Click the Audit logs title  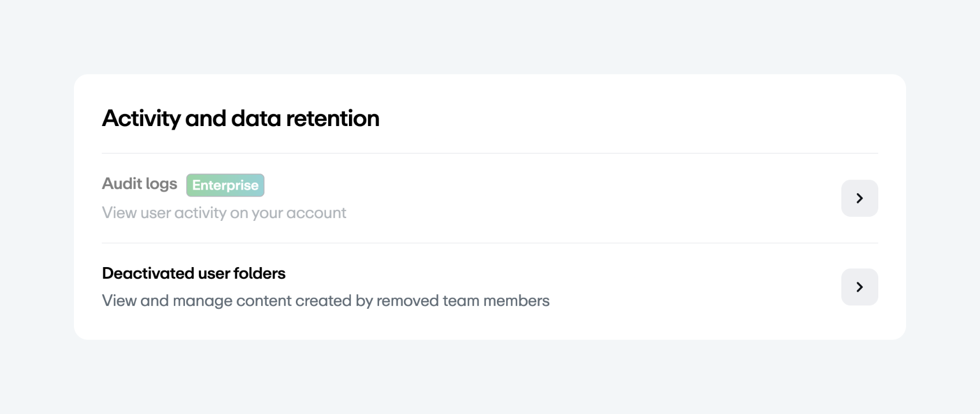click(x=139, y=184)
